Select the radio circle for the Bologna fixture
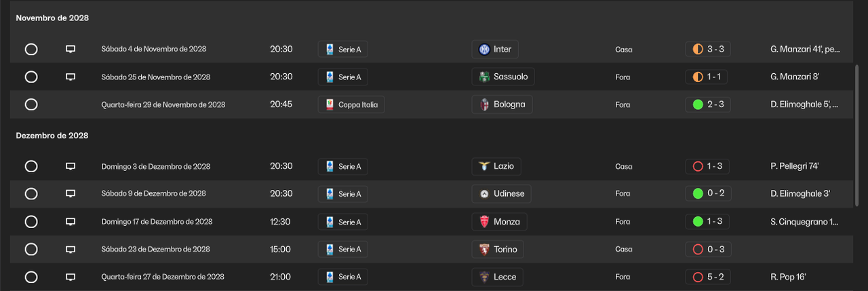 click(31, 104)
